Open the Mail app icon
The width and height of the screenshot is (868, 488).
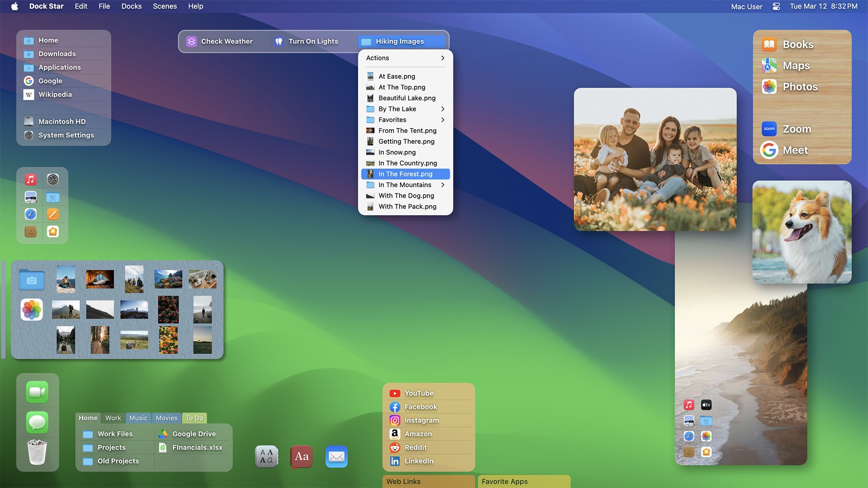(x=336, y=456)
